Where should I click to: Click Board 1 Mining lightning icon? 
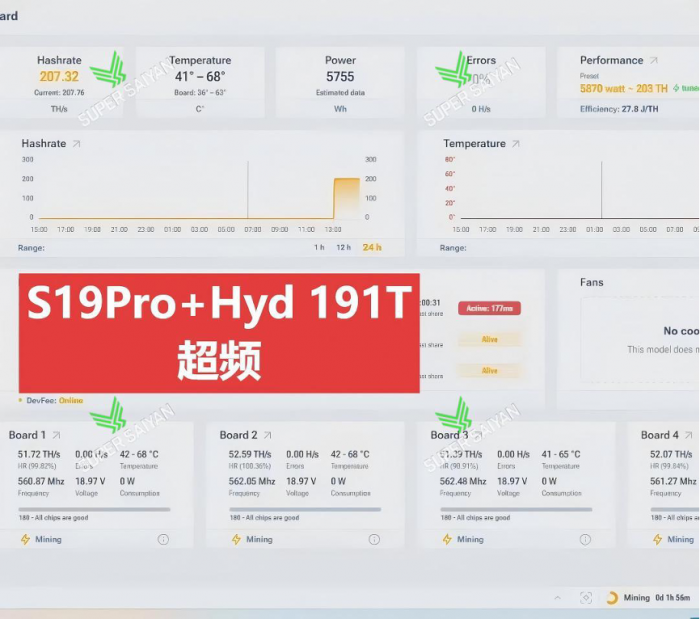25,540
